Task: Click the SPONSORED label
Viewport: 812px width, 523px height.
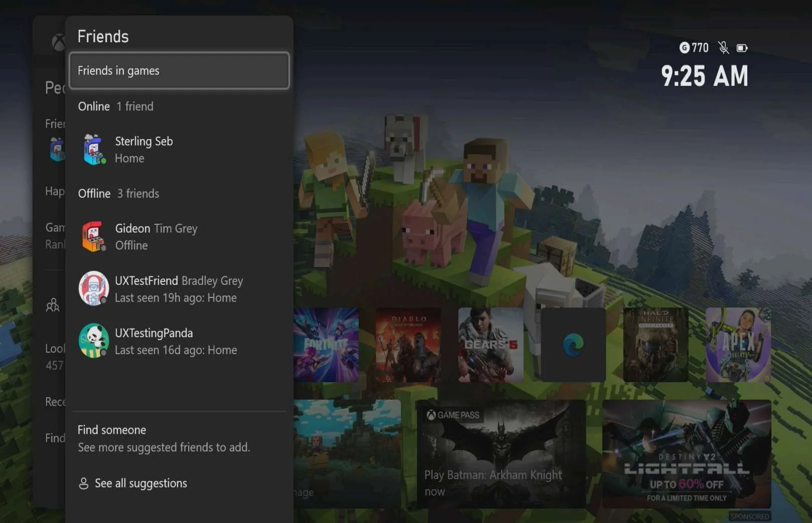Action: [750, 516]
